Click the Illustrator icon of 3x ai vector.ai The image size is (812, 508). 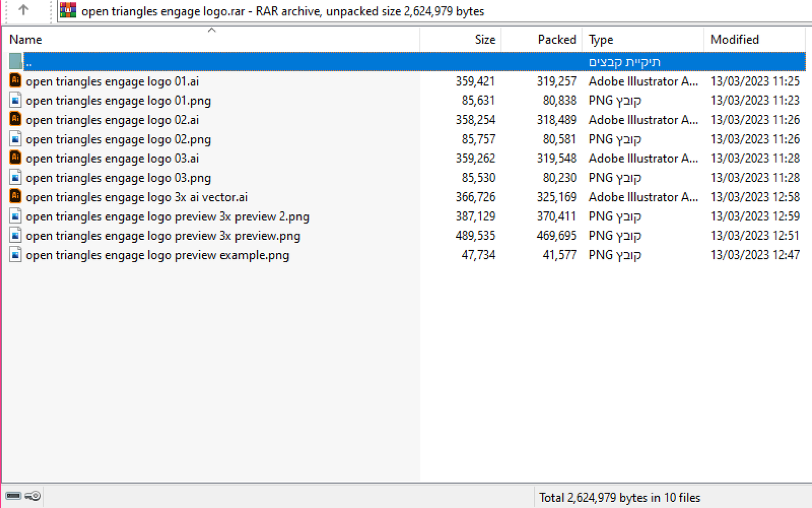[x=15, y=197]
